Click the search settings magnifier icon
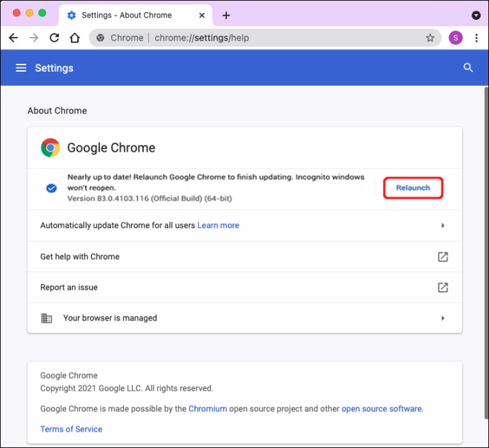The width and height of the screenshot is (489, 448). [x=468, y=68]
